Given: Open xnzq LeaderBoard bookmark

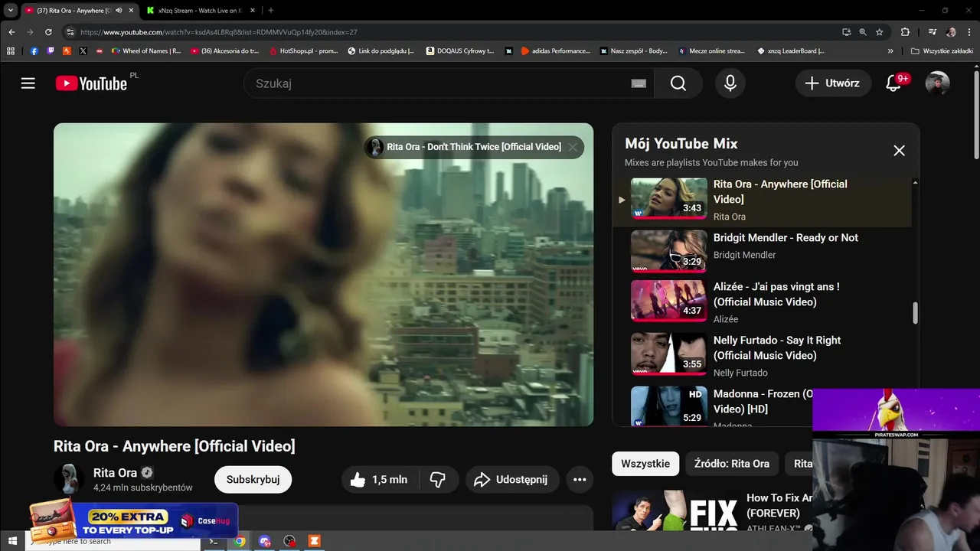Looking at the screenshot, I should (790, 51).
